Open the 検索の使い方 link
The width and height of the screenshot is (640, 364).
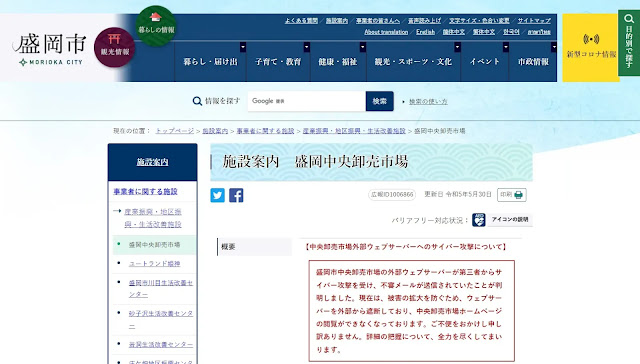pyautogui.click(x=428, y=102)
